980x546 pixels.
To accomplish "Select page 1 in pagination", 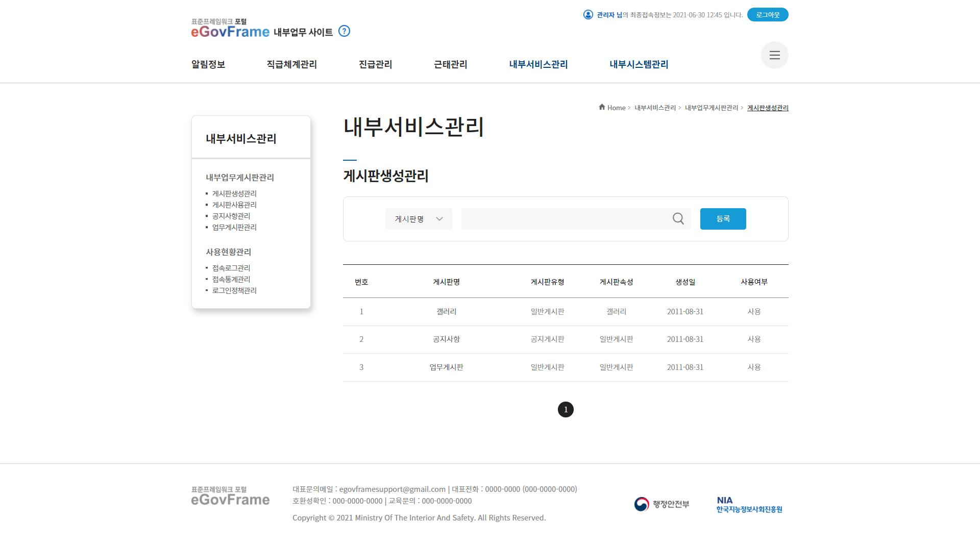I will 566,410.
